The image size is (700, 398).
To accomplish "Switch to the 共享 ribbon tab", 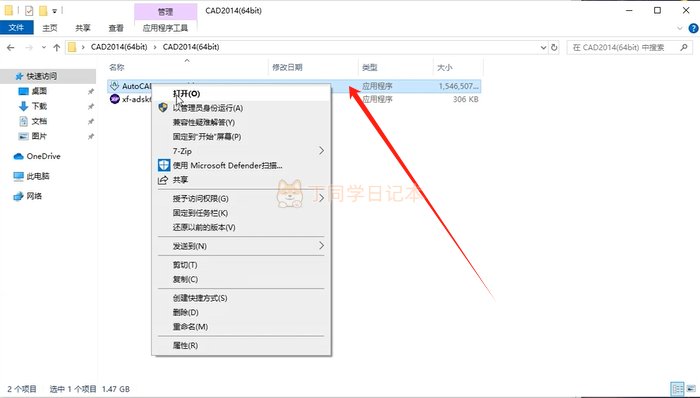I will (83, 28).
